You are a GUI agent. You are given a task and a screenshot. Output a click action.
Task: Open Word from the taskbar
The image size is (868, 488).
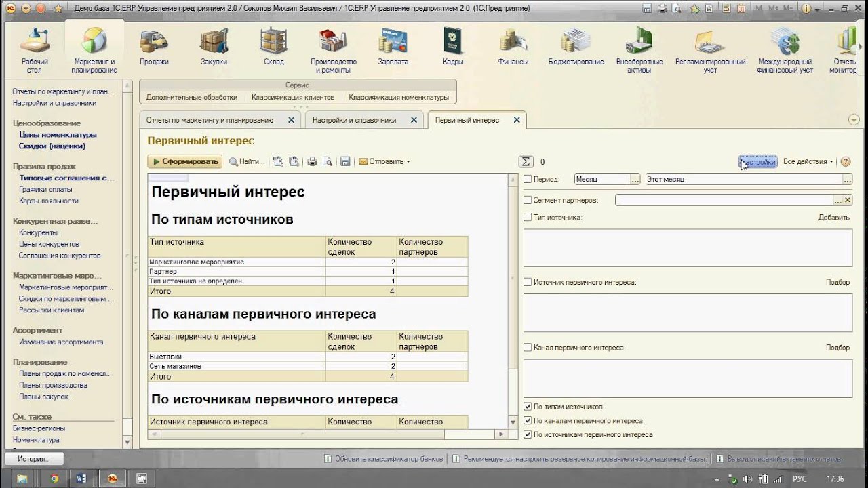(x=83, y=479)
